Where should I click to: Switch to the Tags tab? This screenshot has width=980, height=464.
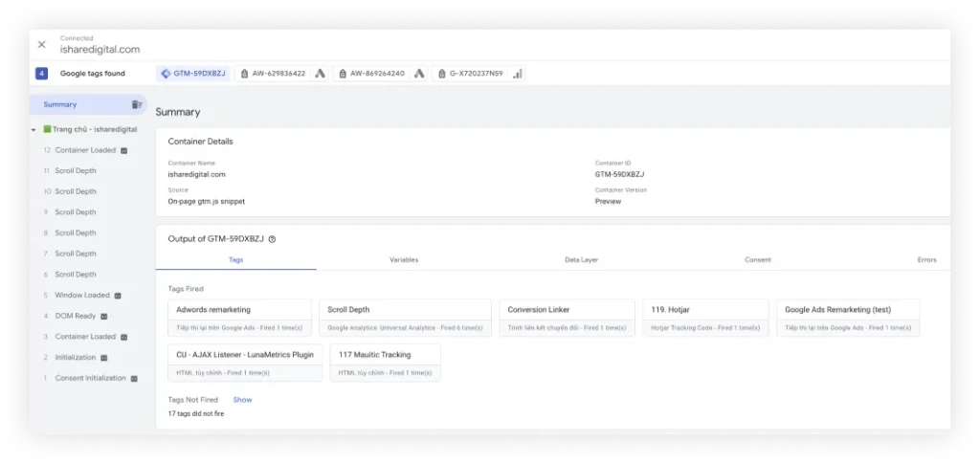pyautogui.click(x=236, y=260)
